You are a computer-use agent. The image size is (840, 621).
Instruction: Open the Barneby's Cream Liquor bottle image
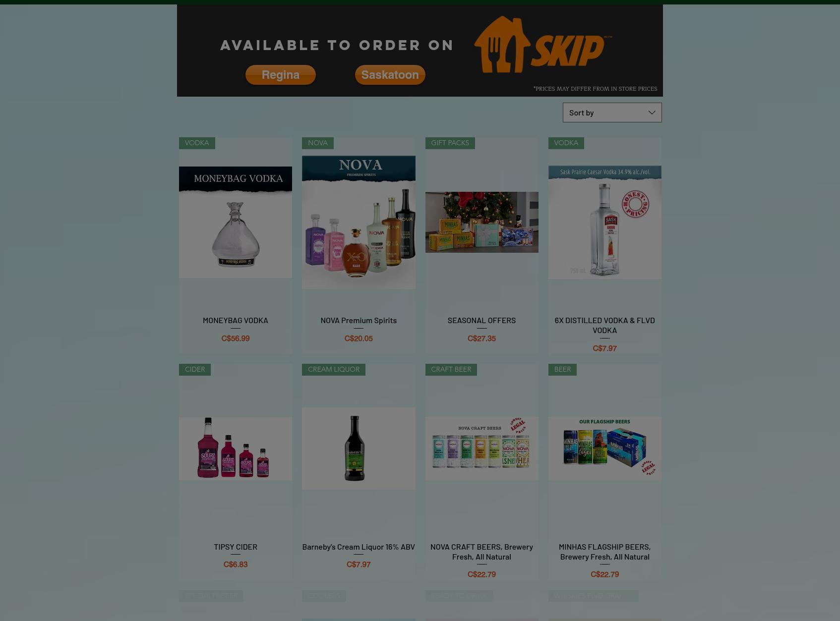[359, 449]
